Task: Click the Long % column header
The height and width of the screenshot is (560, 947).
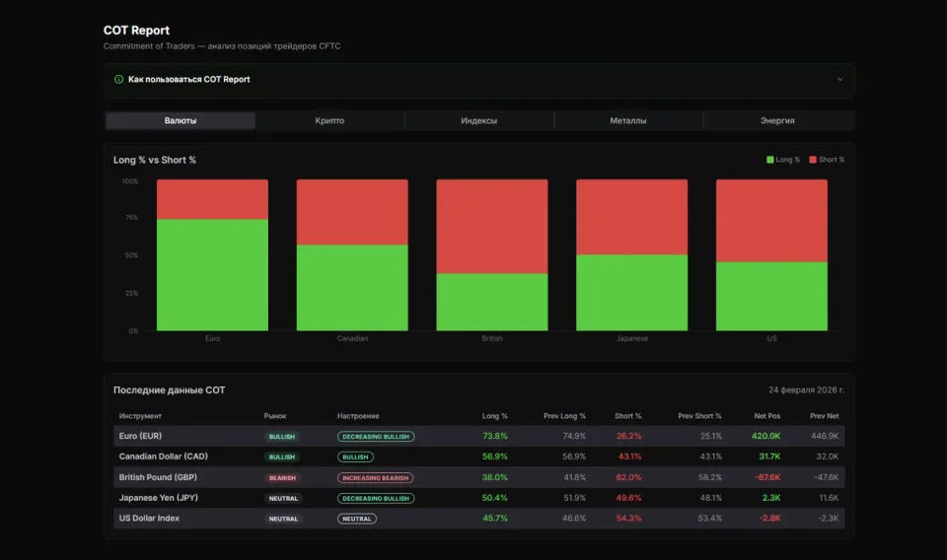Action: click(494, 416)
